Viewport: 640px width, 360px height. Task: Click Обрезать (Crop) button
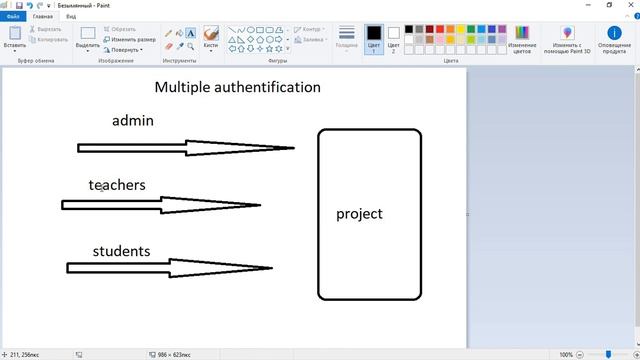120,29
